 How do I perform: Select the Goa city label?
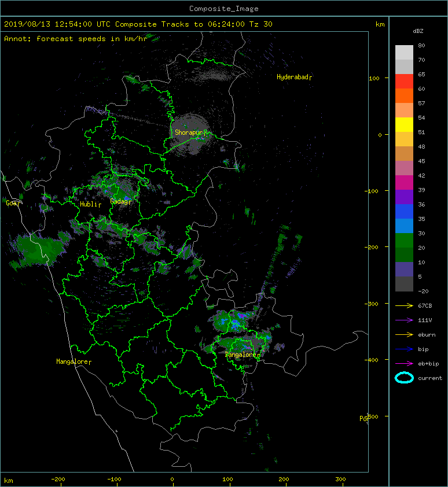13,203
